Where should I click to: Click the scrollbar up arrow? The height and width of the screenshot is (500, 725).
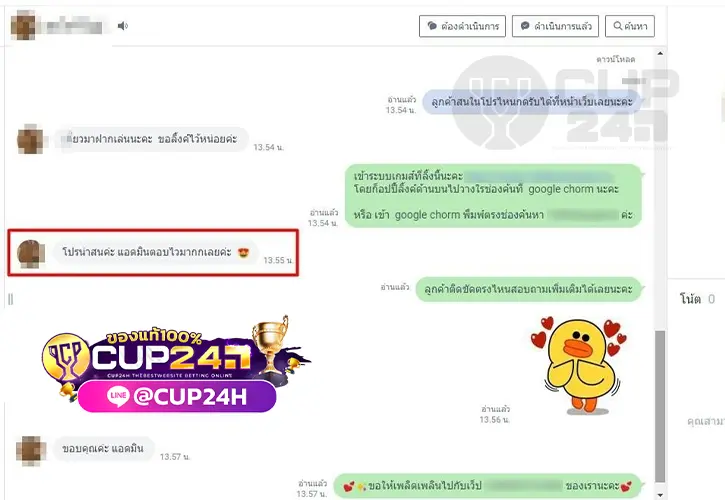click(x=660, y=53)
